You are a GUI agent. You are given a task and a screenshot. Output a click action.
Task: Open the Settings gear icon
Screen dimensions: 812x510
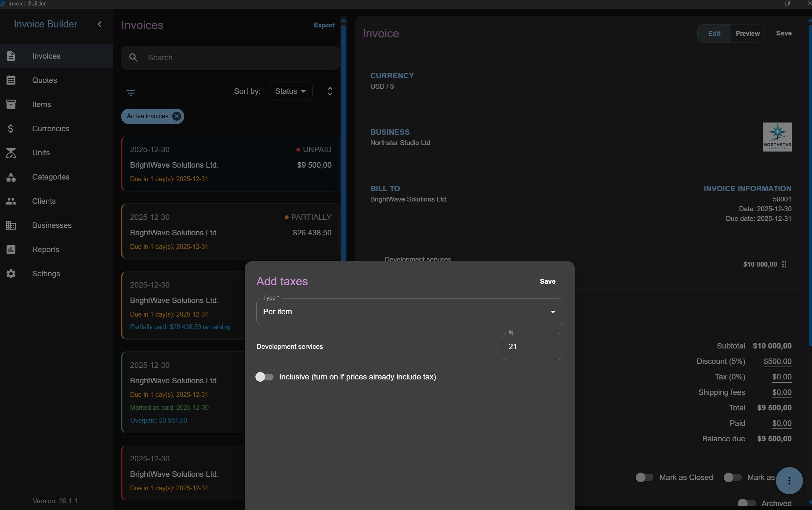point(11,274)
